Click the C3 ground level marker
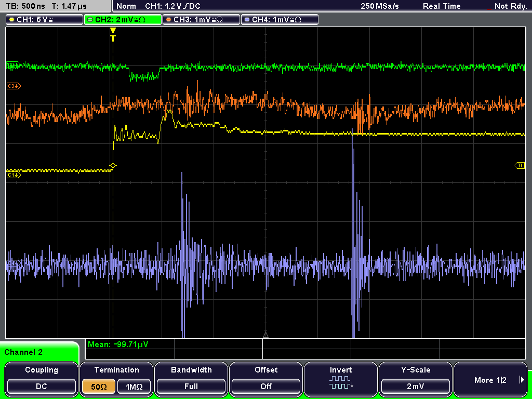This screenshot has width=532, height=399. (x=14, y=86)
